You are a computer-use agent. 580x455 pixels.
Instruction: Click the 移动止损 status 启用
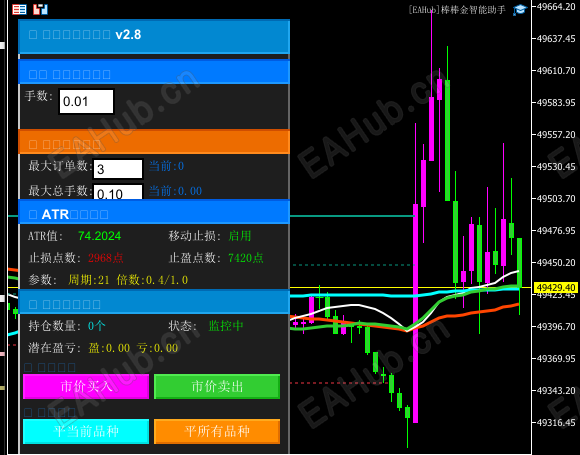240,236
